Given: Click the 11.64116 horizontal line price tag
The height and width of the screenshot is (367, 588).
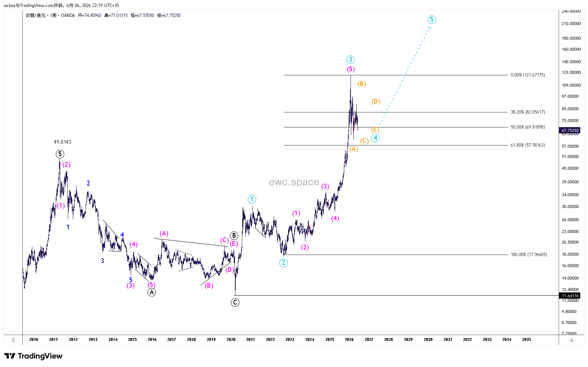Looking at the screenshot, I should coord(570,296).
